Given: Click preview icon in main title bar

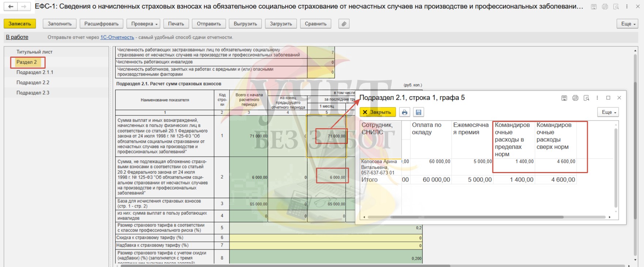Looking at the screenshot, I should [x=616, y=7].
